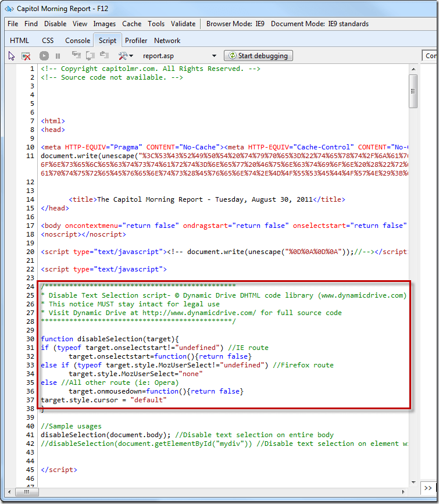
Task: Click the vertical scrollbar thumb in source pane
Action: pos(413,91)
